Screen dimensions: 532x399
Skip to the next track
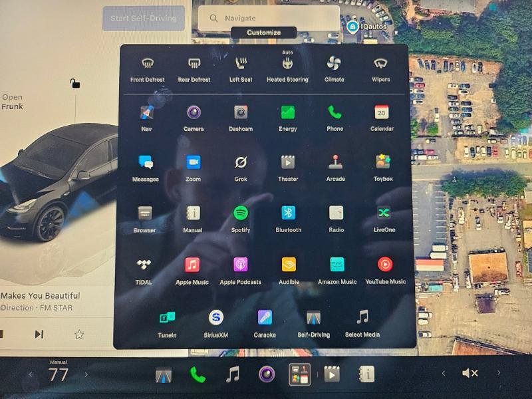(x=39, y=334)
